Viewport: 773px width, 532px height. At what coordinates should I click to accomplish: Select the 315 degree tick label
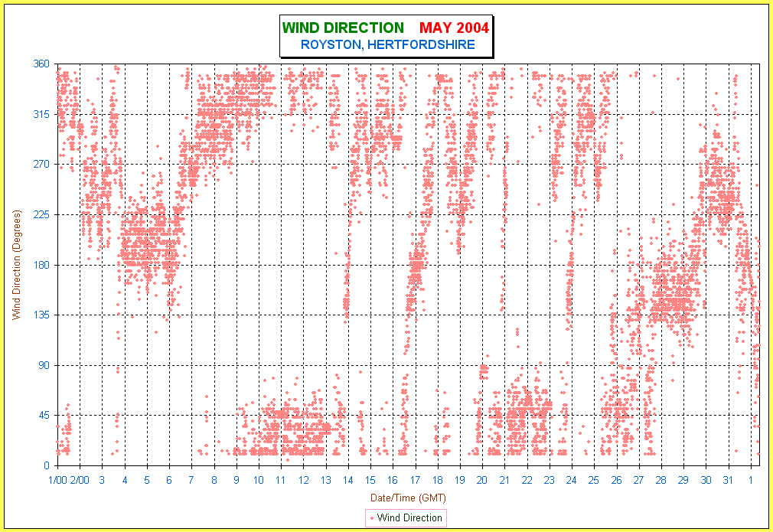41,115
